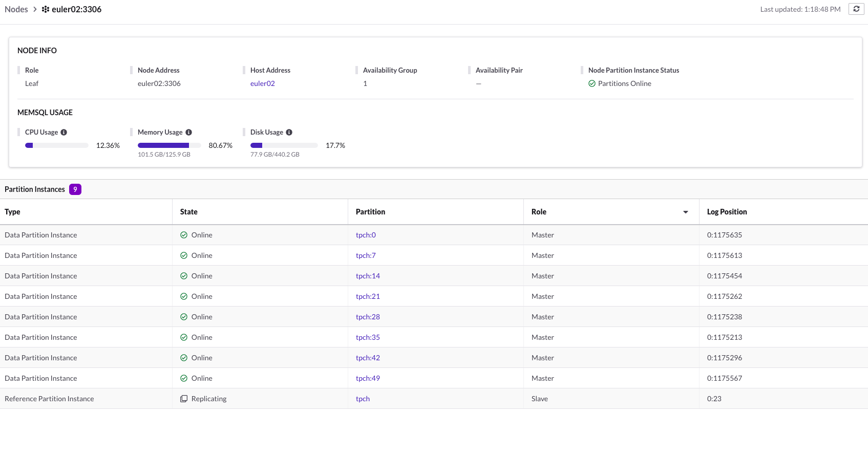The image size is (868, 457).
Task: Open the tpch:49 partition link
Action: click(368, 378)
